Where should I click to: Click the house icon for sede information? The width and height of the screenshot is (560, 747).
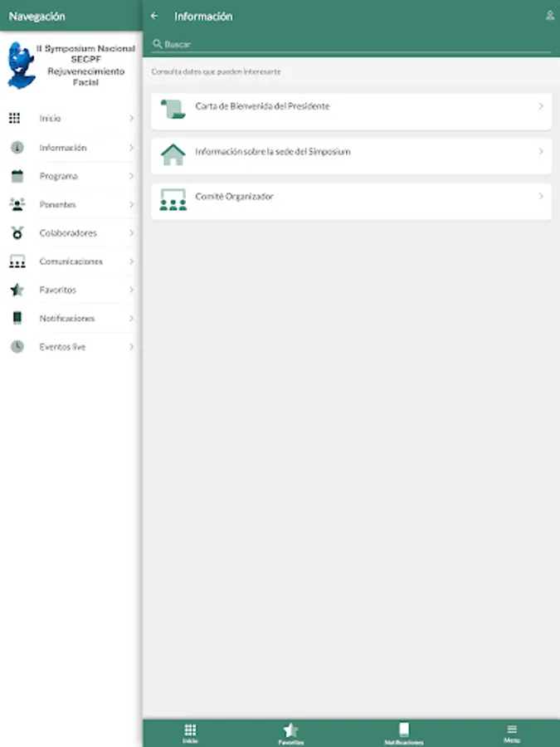[173, 154]
